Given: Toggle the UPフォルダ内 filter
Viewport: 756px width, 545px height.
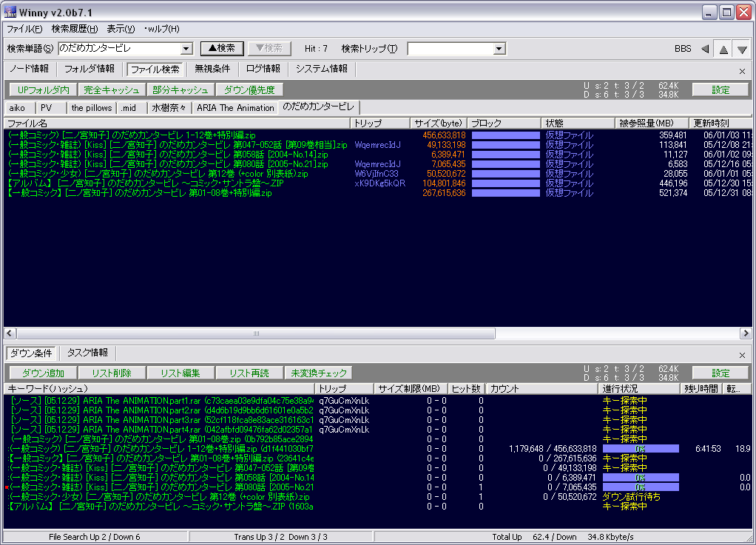Looking at the screenshot, I should 43,89.
